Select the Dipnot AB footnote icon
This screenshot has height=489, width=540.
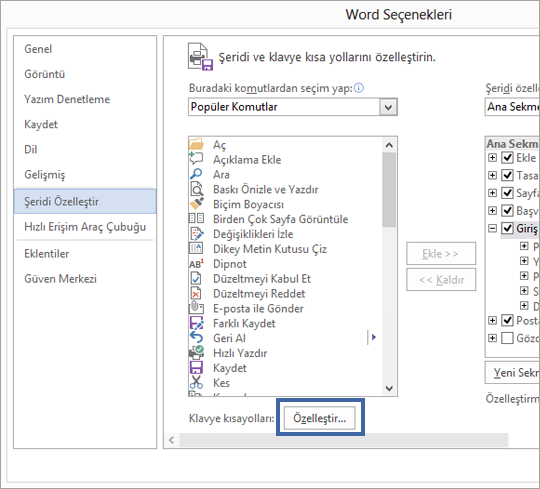tap(197, 264)
